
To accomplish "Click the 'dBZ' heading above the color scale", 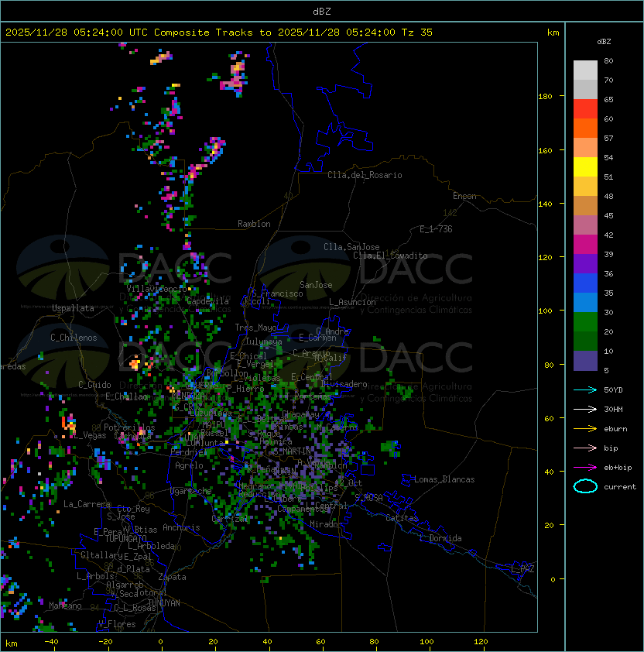I will [604, 42].
